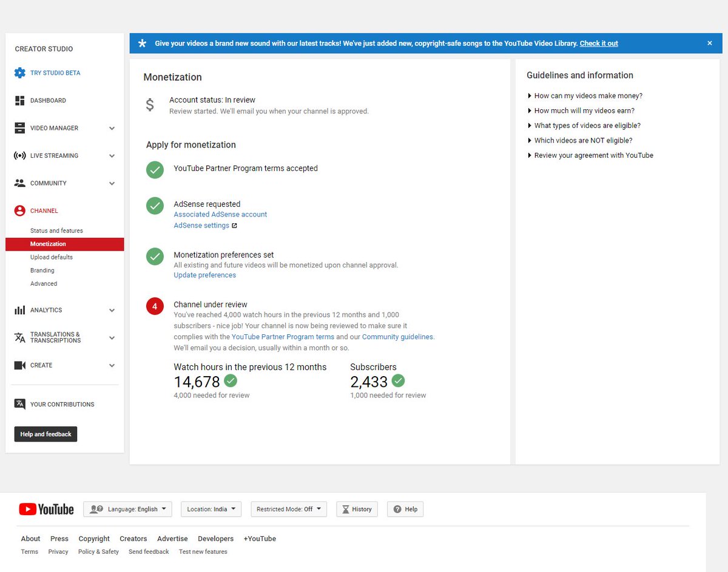Click the Try Studio Beta gear icon
The image size is (728, 572).
click(x=19, y=73)
